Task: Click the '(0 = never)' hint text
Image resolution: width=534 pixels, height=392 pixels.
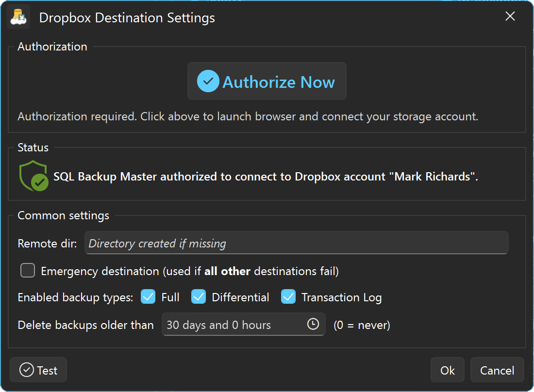Action: pos(362,325)
